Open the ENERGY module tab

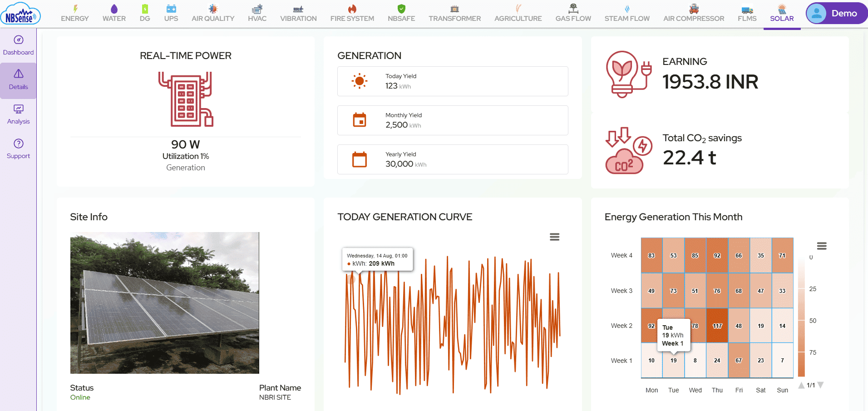click(75, 14)
